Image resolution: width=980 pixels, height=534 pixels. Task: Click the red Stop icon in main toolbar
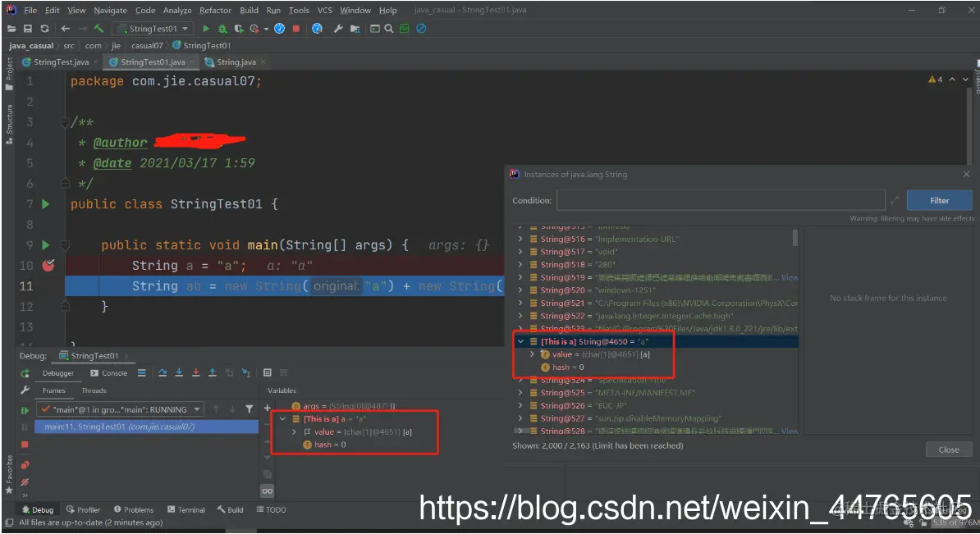(x=296, y=29)
